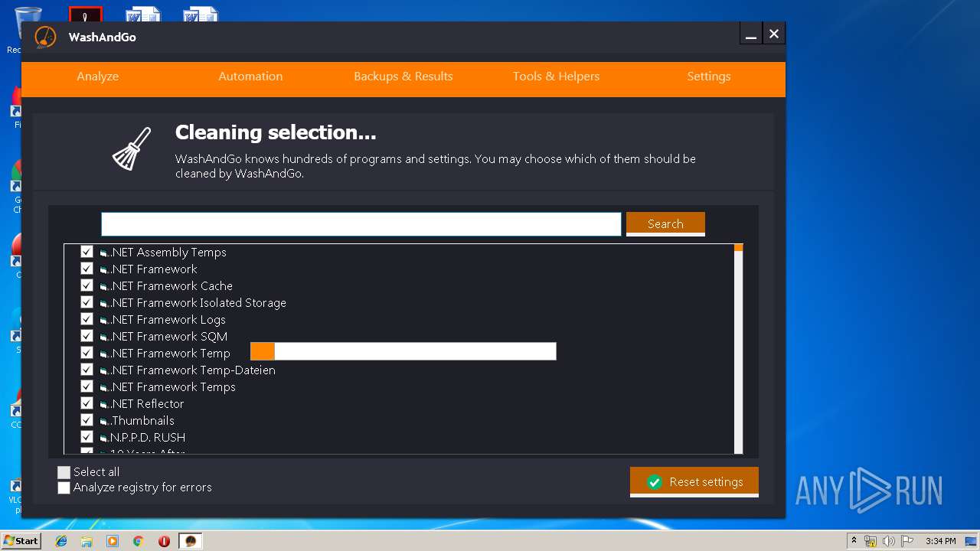Click the list's vertical scrollbar

[x=738, y=349]
